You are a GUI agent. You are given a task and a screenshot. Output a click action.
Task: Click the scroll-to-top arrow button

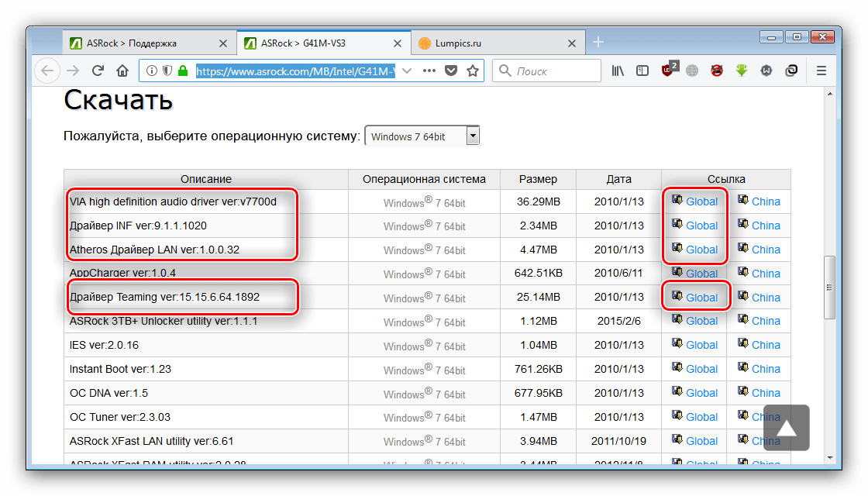pyautogui.click(x=786, y=428)
